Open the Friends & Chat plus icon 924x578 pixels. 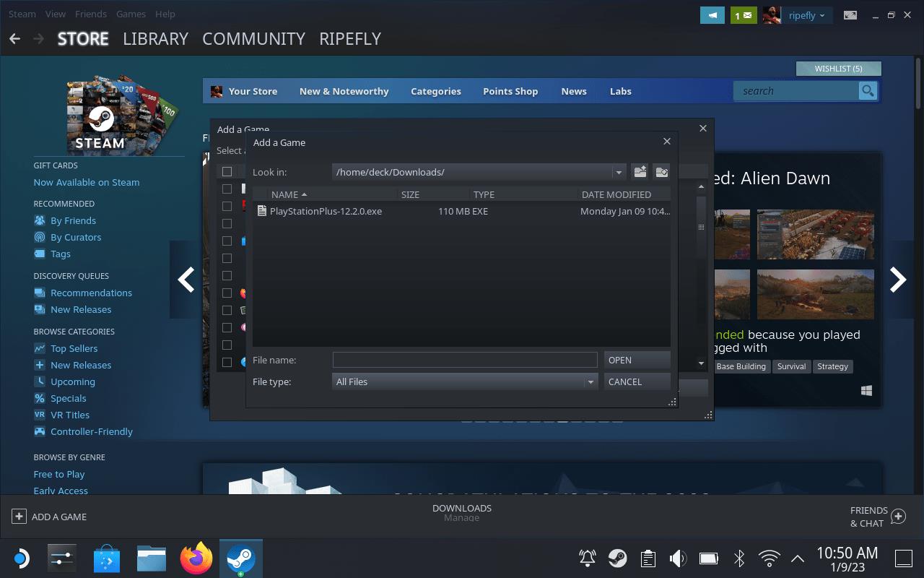coord(898,517)
